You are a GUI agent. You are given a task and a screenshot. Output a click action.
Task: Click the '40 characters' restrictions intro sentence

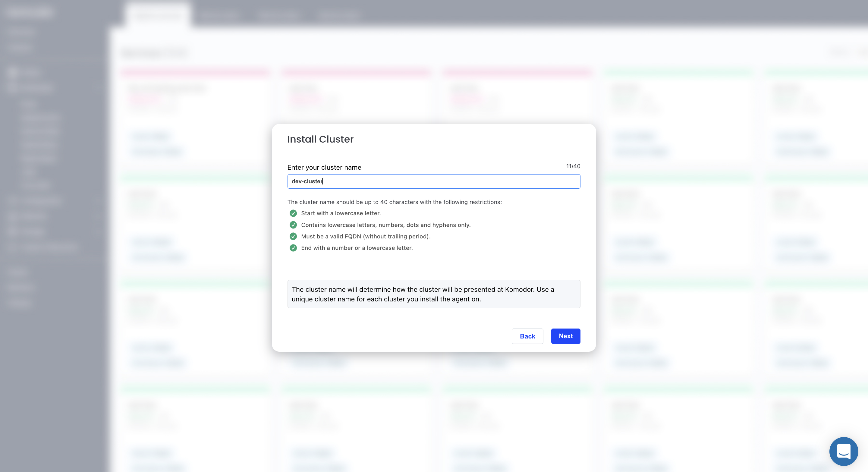(394, 202)
